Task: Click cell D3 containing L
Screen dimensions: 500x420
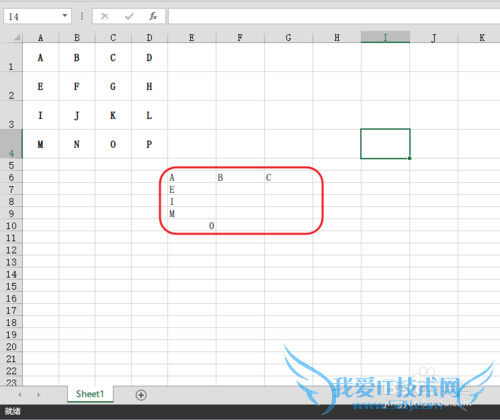Action: 149,115
